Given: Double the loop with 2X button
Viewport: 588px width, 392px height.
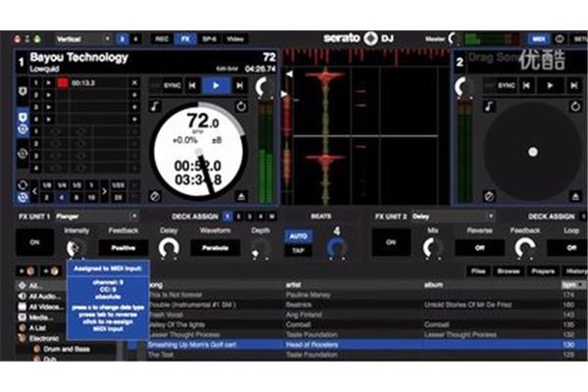Looking at the screenshot, I should pyautogui.click(x=119, y=197).
